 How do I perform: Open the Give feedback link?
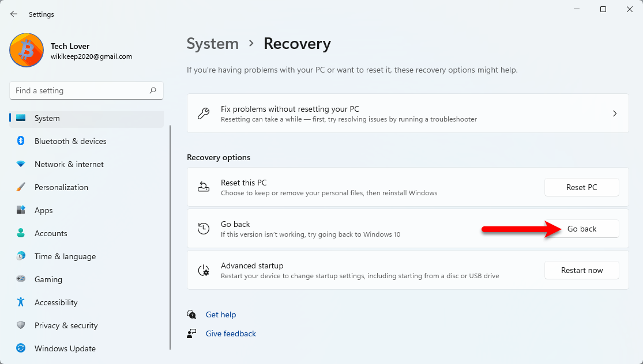(231, 333)
